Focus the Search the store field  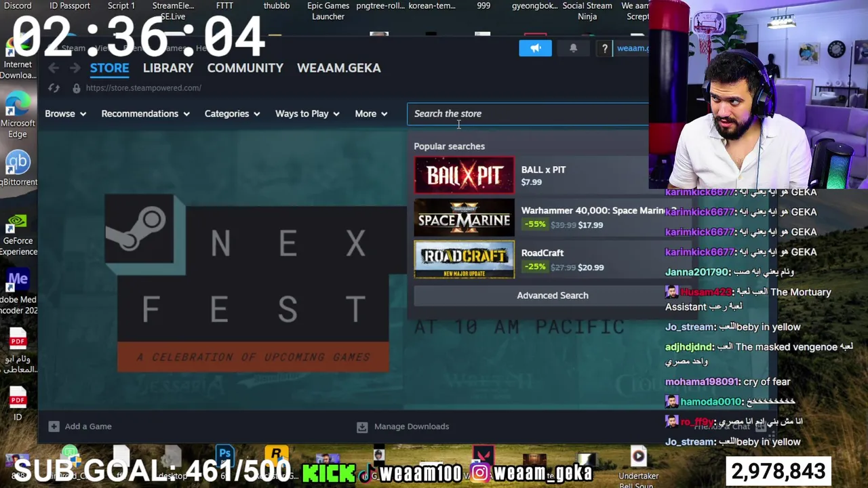[528, 114]
